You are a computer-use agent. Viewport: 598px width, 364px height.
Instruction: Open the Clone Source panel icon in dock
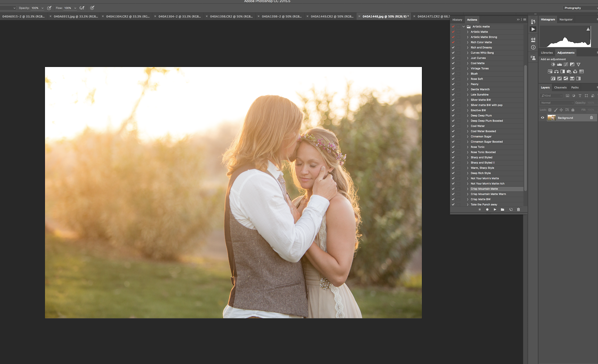pos(533,58)
